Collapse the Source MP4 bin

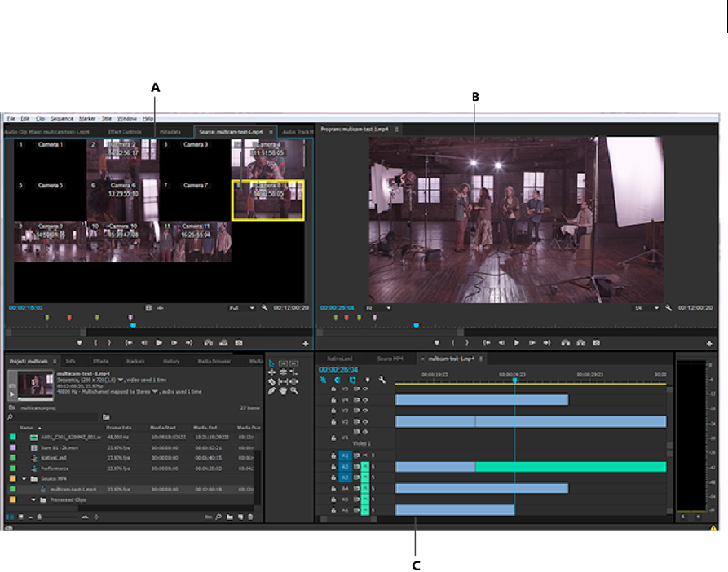click(x=24, y=479)
